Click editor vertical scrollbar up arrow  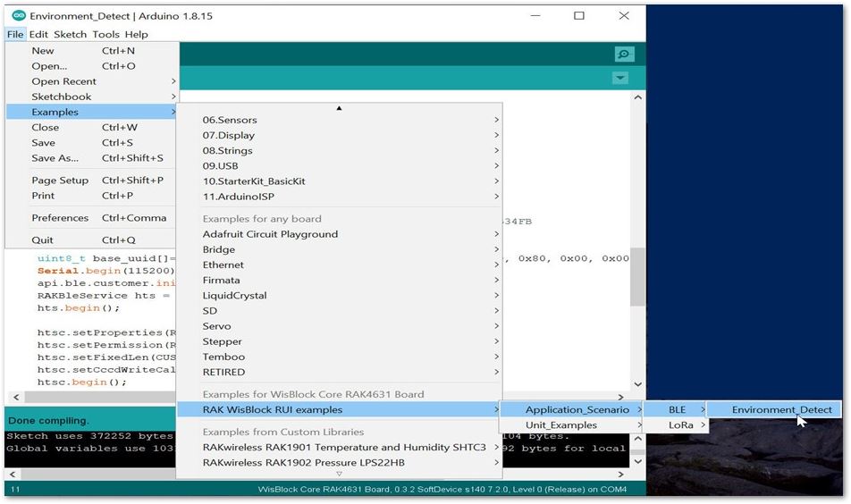tap(638, 97)
